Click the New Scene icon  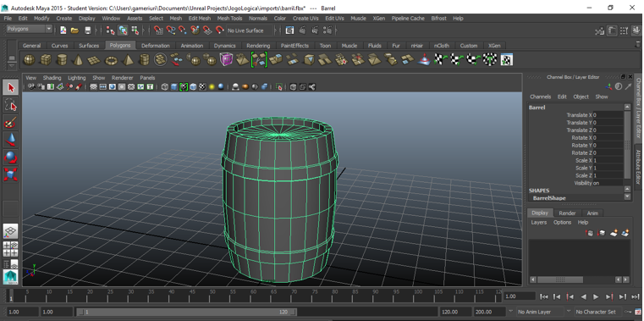point(63,30)
